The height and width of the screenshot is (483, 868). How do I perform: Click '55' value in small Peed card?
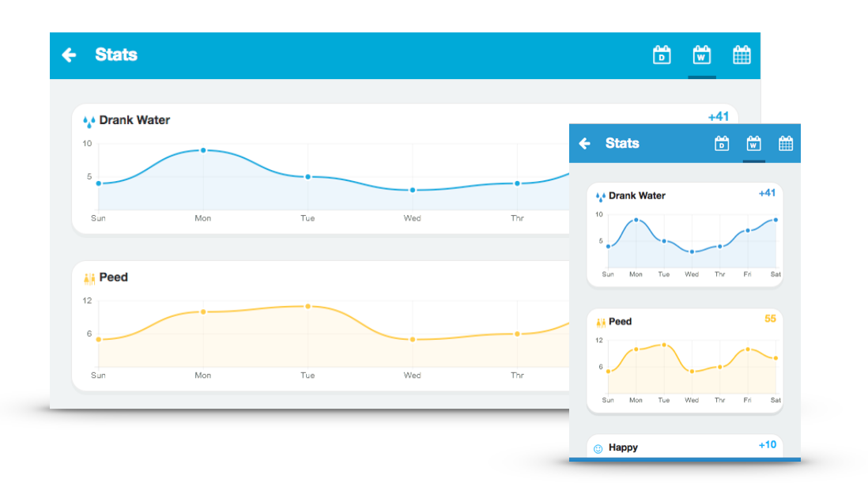coord(770,319)
